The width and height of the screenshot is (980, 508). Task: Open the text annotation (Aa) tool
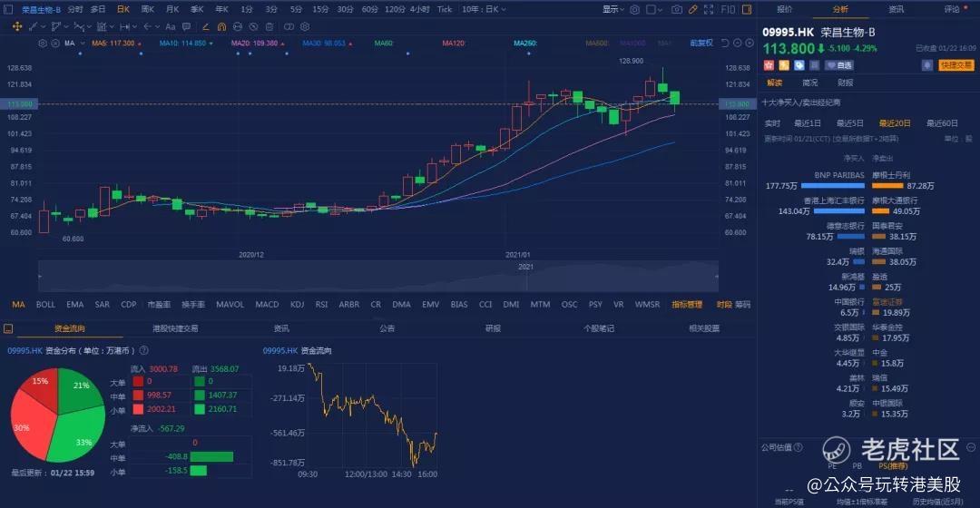tap(171, 27)
